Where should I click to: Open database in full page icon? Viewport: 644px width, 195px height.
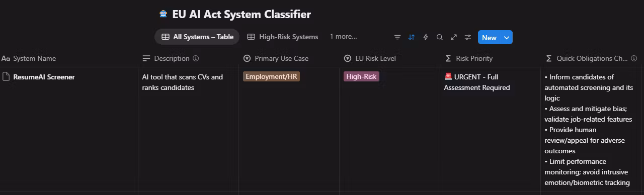tap(454, 37)
